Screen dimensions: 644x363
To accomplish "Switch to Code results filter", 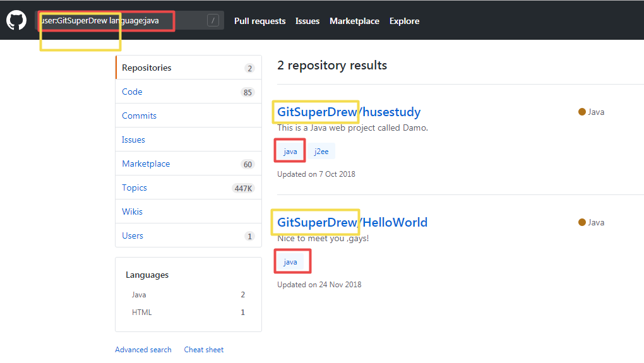I will tap(189, 92).
